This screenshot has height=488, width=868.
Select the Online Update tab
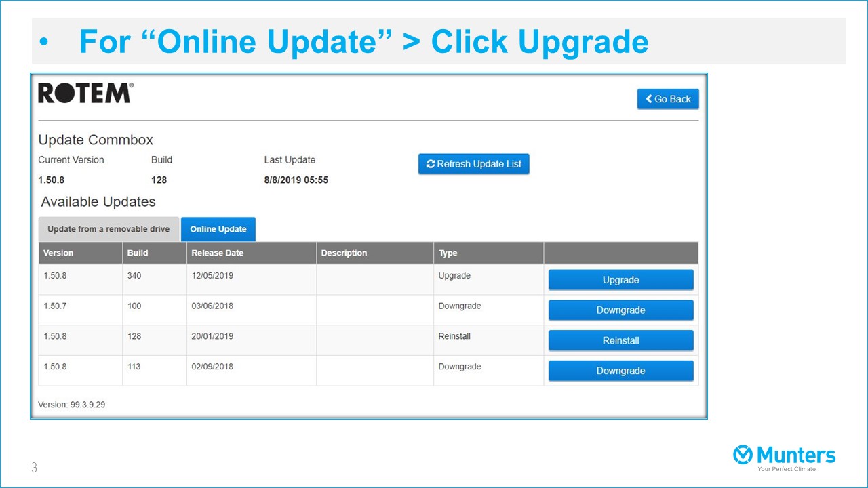[218, 228]
